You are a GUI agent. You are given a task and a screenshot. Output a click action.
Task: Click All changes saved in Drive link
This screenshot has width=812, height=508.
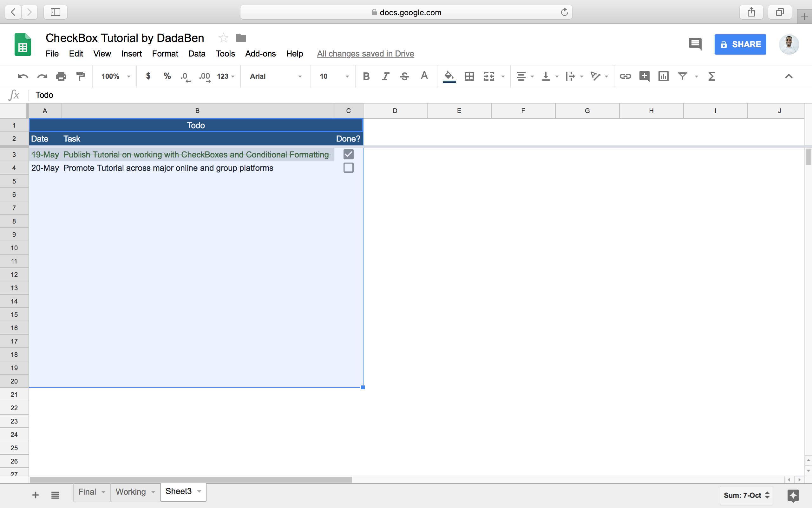coord(365,54)
